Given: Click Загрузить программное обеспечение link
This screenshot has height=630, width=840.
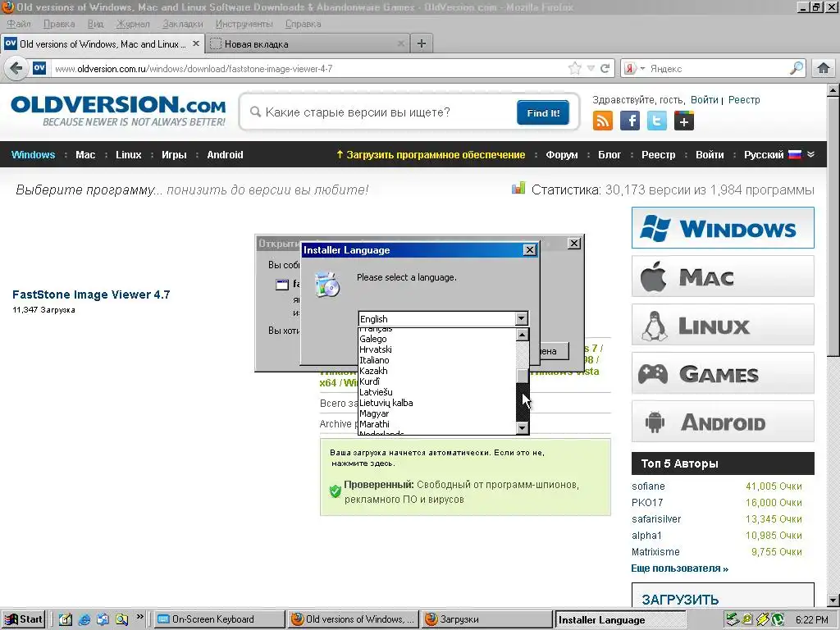Looking at the screenshot, I should point(431,155).
